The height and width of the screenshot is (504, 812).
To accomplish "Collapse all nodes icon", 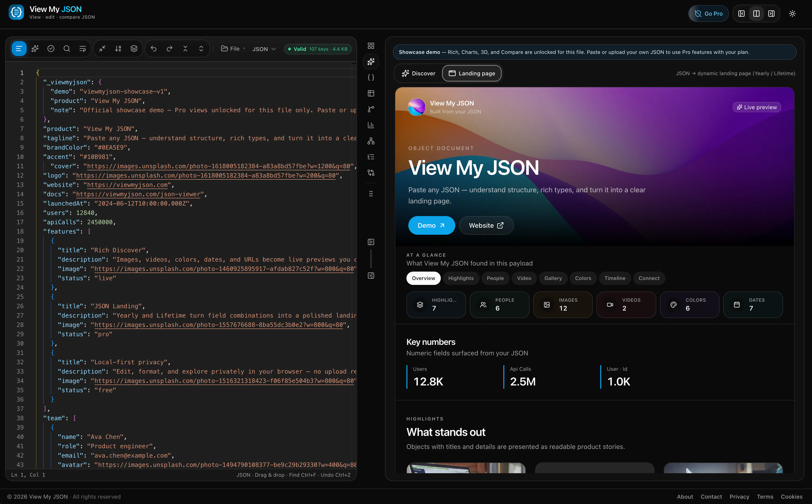I will coord(185,49).
